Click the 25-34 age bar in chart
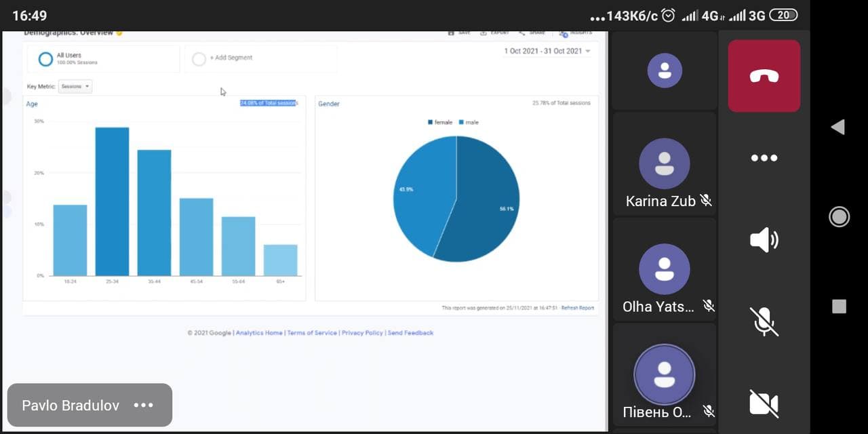 (x=112, y=201)
